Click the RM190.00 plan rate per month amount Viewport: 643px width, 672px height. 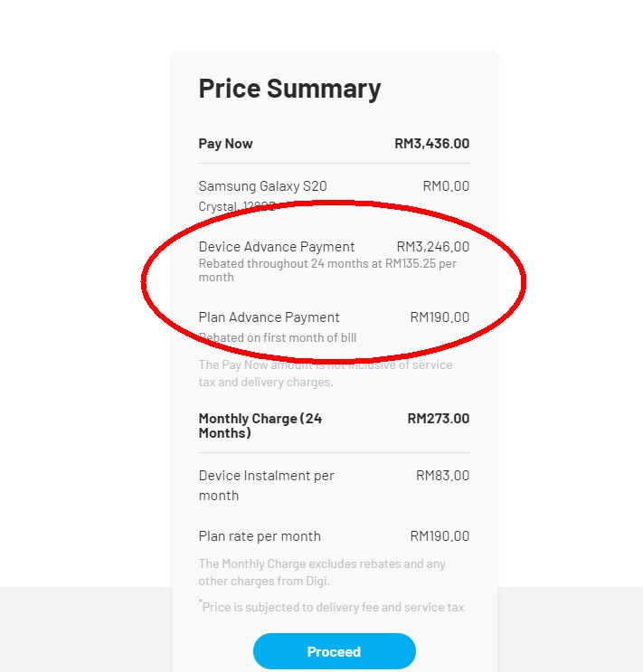[x=440, y=536]
